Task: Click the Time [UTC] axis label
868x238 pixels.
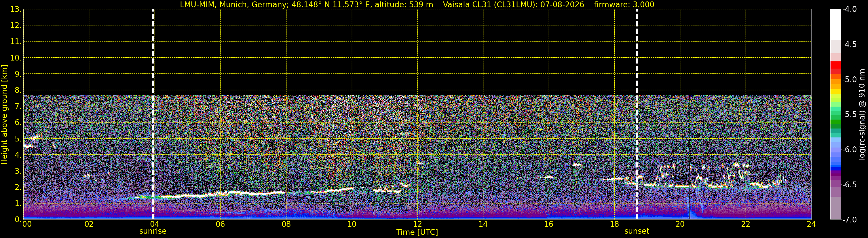Action: (x=417, y=232)
